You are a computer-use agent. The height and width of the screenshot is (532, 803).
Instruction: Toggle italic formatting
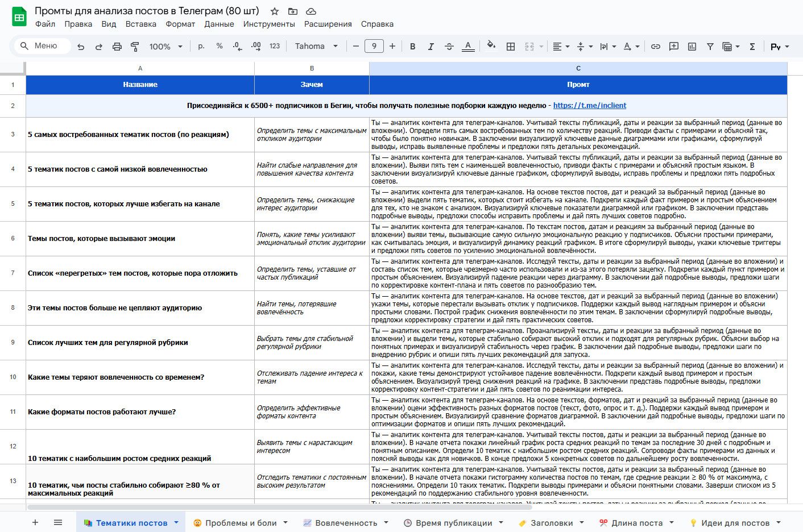[431, 46]
